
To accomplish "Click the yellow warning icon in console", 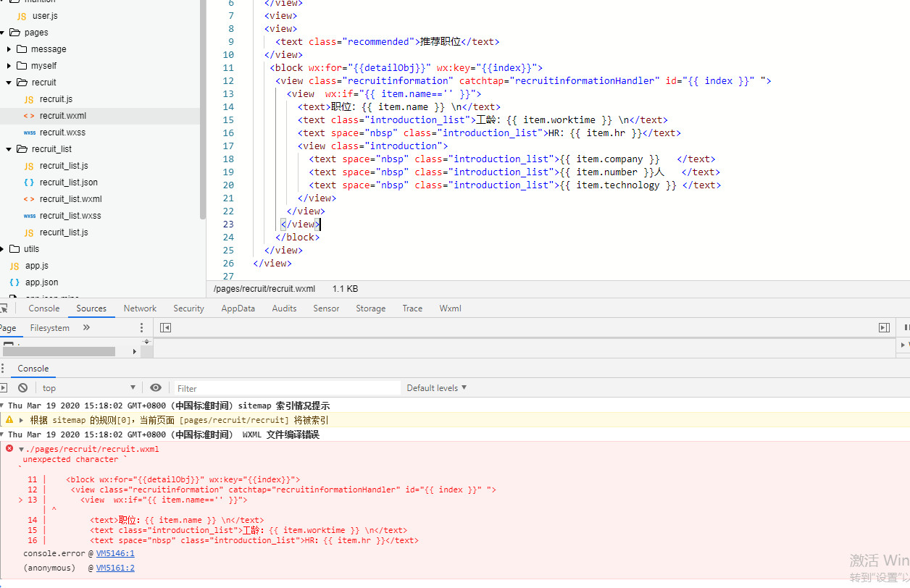I will tap(9, 420).
